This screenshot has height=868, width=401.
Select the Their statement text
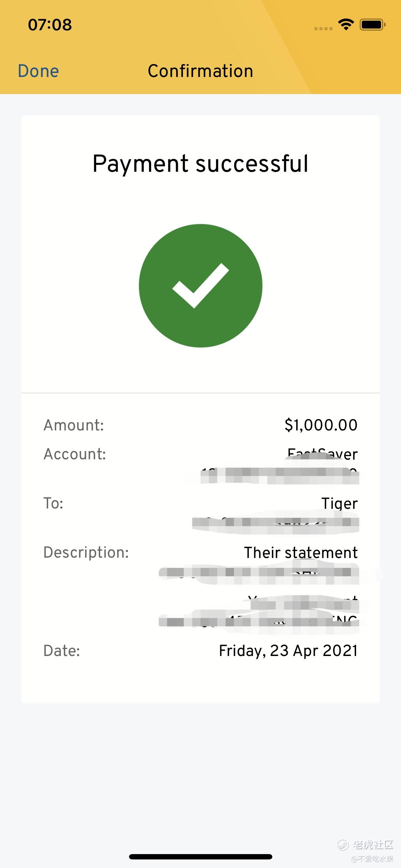301,552
